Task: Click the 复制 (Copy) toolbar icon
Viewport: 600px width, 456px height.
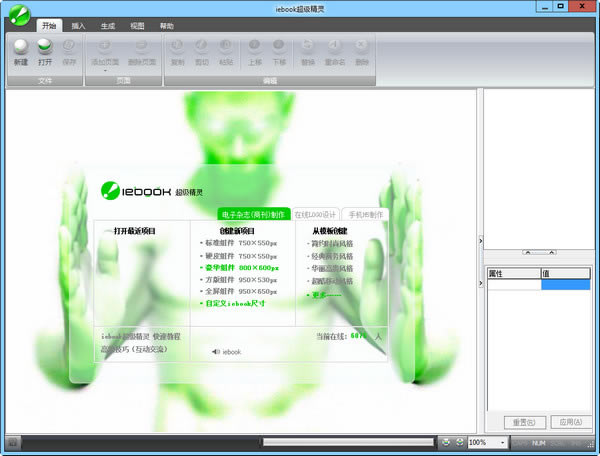Action: (x=178, y=45)
